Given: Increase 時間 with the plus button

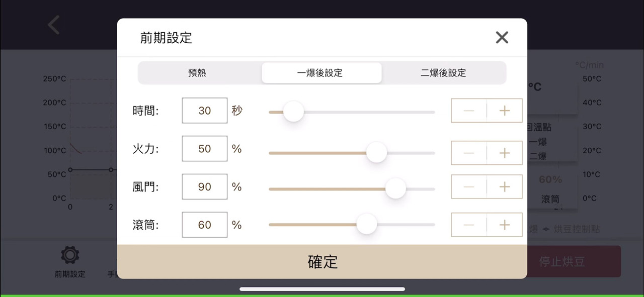Looking at the screenshot, I should coord(505,111).
